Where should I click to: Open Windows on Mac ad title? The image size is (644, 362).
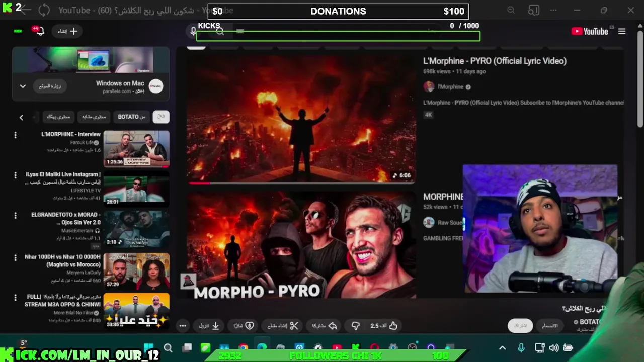click(120, 83)
